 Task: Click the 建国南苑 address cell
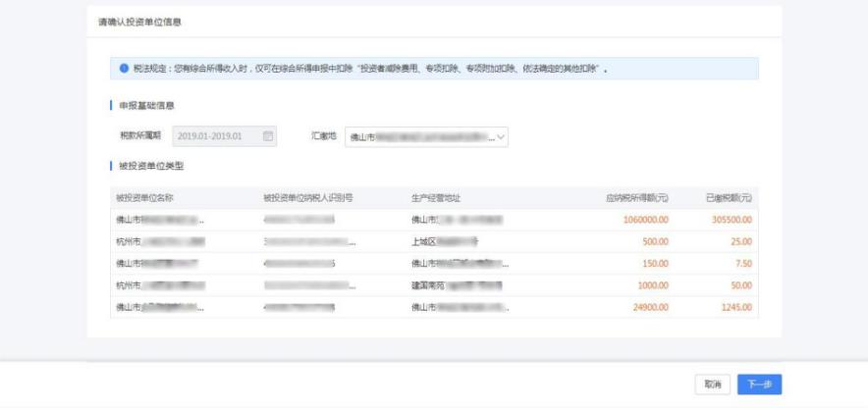(x=457, y=285)
